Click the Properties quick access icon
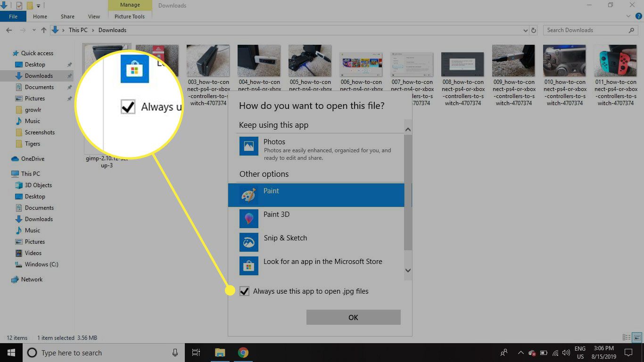 click(19, 6)
